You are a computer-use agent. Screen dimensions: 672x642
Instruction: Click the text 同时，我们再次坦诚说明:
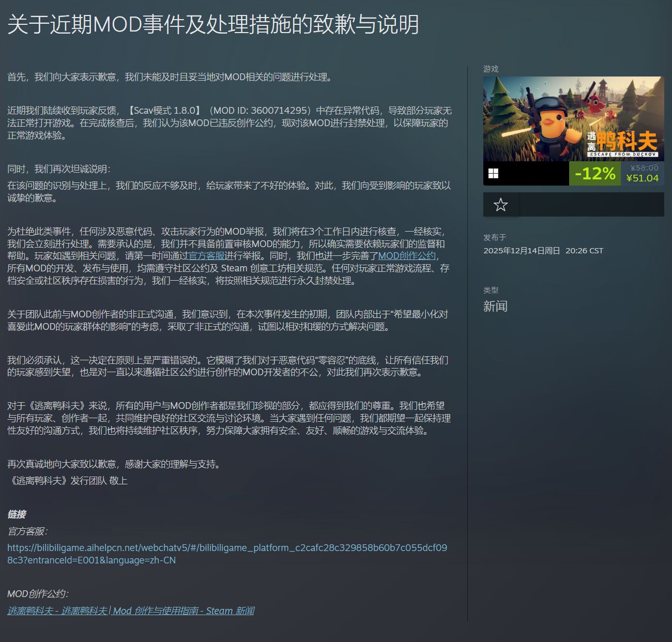click(59, 169)
